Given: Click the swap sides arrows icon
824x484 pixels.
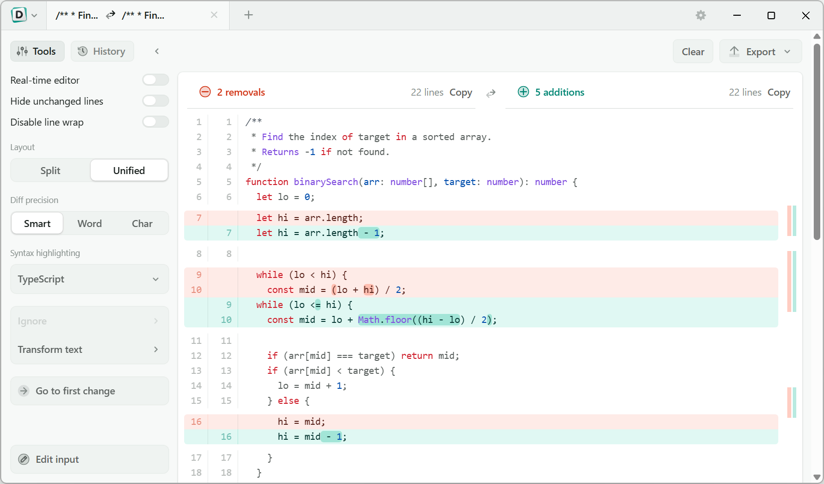Looking at the screenshot, I should [x=491, y=93].
